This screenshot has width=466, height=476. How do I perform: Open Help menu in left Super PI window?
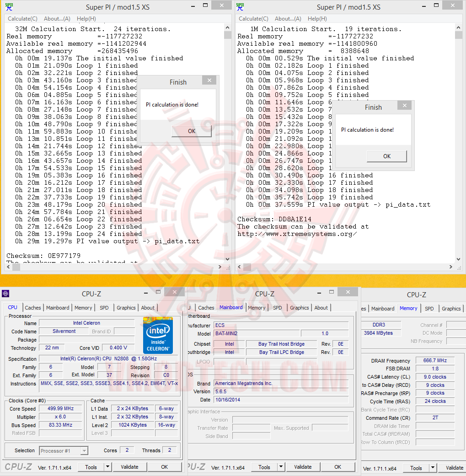tap(86, 18)
